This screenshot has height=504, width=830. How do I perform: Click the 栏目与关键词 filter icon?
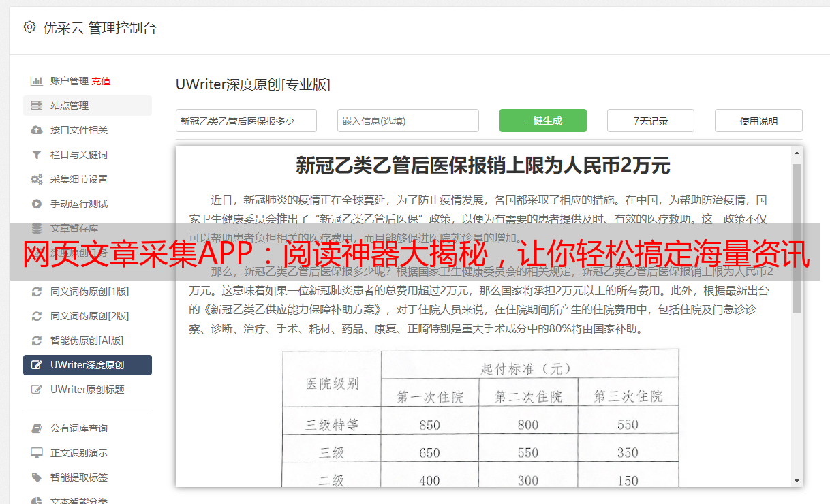click(x=37, y=155)
